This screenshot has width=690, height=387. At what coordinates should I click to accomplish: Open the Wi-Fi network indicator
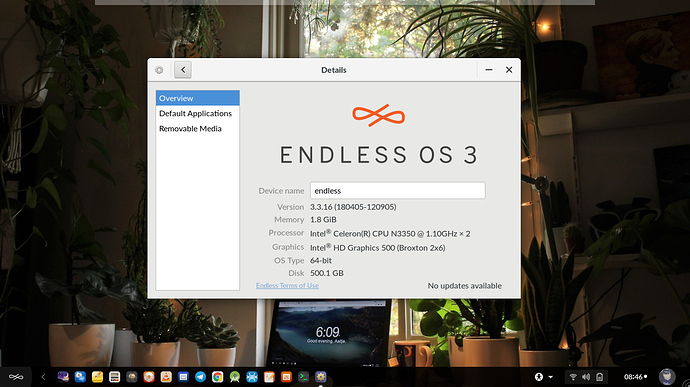pyautogui.click(x=573, y=377)
